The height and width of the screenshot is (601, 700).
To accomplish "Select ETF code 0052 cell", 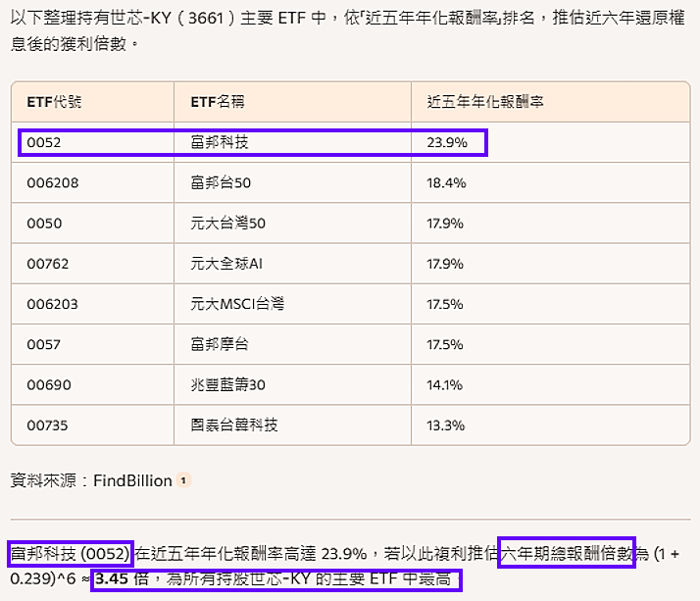I will 93,142.
